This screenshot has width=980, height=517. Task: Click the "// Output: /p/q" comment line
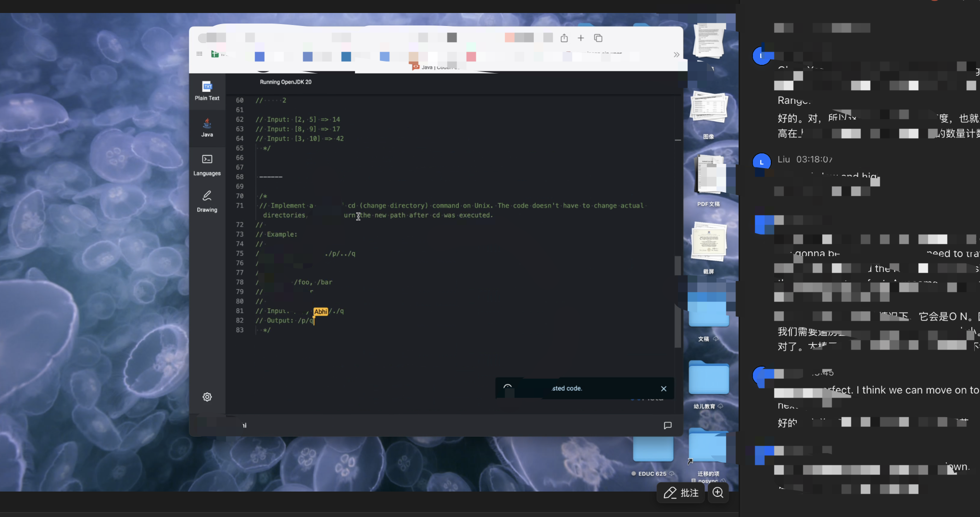[x=285, y=320]
